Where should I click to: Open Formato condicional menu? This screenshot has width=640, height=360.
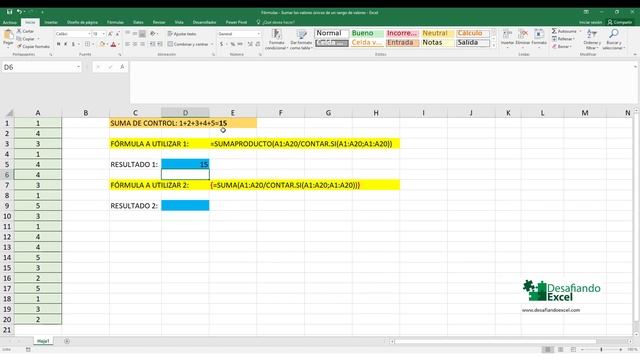coord(276,39)
